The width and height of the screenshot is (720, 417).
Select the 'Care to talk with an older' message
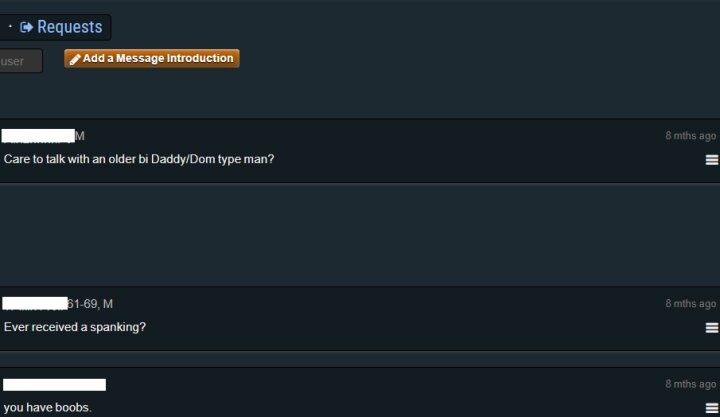[139, 159]
